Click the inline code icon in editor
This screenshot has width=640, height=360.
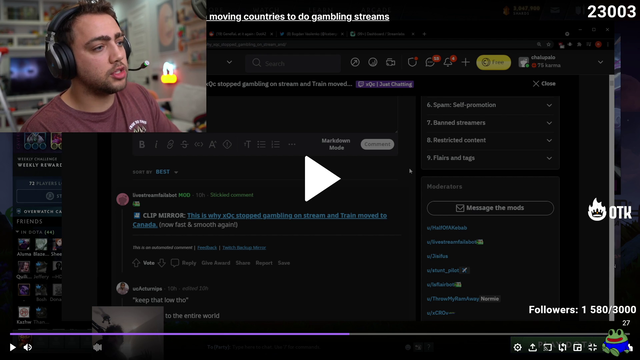point(199,144)
